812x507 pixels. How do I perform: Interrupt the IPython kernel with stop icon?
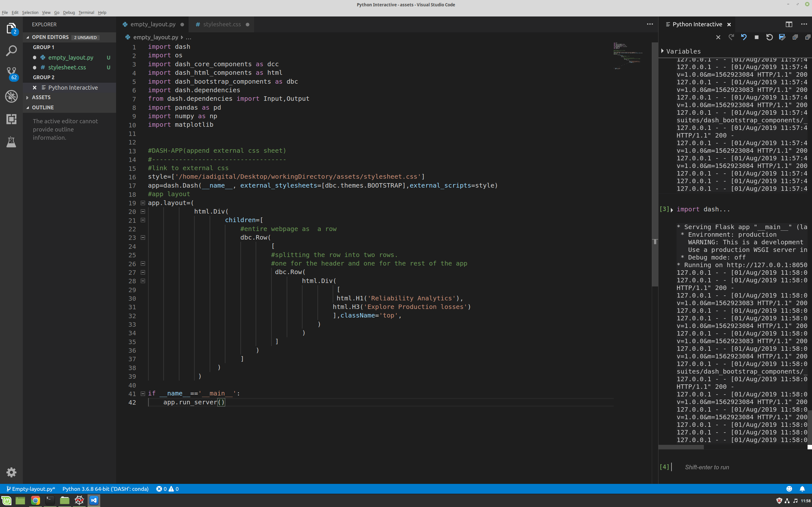pos(756,37)
